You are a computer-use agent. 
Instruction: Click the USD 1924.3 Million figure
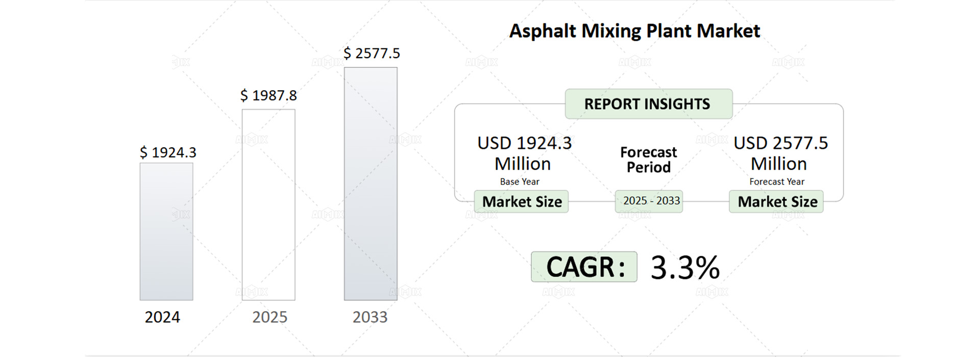coord(524,153)
